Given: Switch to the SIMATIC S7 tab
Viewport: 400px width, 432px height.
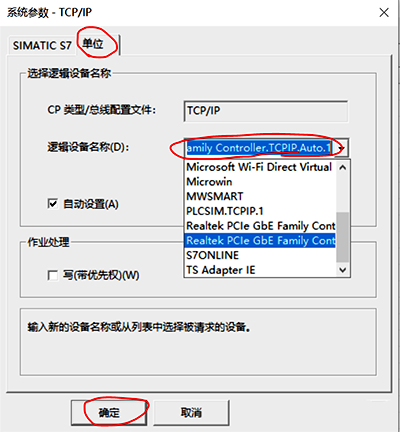Looking at the screenshot, I should [x=42, y=46].
